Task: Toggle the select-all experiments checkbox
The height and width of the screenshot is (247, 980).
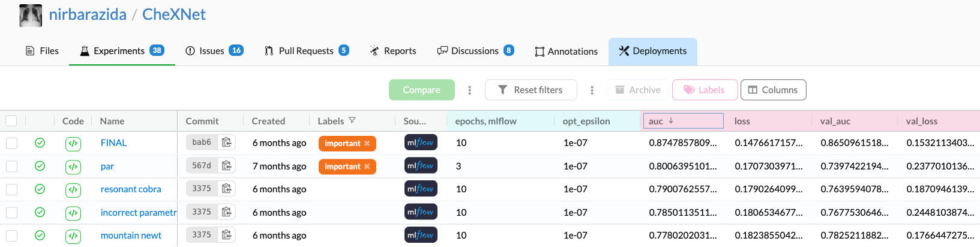Action: [x=11, y=121]
